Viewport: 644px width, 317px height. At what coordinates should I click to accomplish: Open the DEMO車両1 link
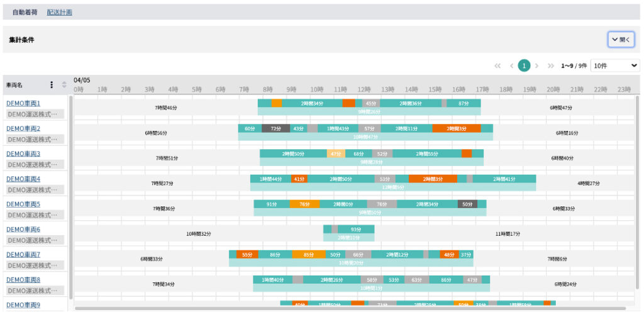pyautogui.click(x=23, y=103)
